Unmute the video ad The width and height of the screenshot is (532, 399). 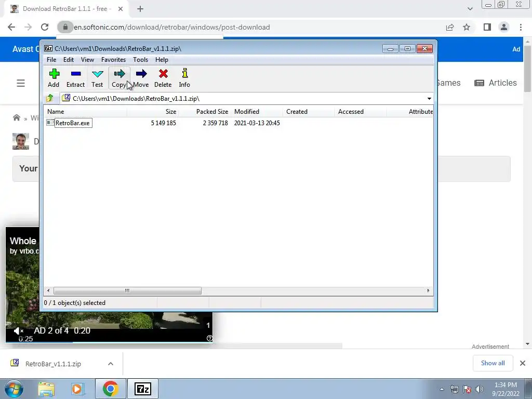pyautogui.click(x=18, y=330)
